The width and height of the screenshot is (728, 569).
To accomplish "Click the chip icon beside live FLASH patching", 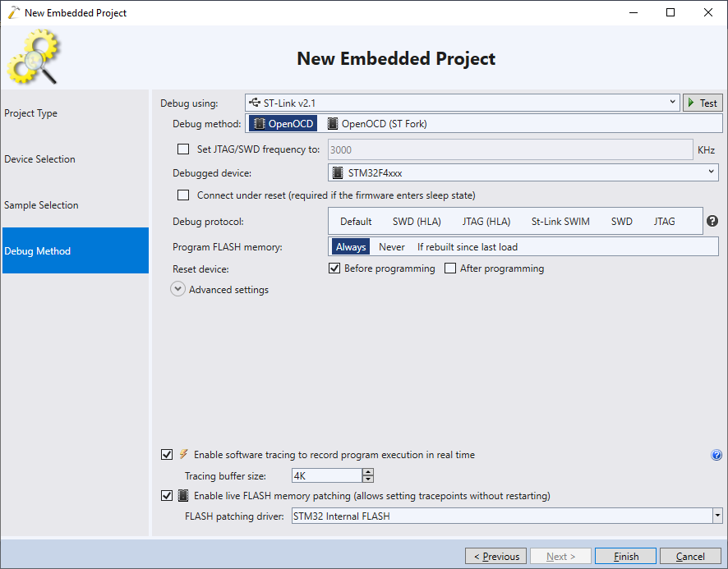I will (x=183, y=495).
